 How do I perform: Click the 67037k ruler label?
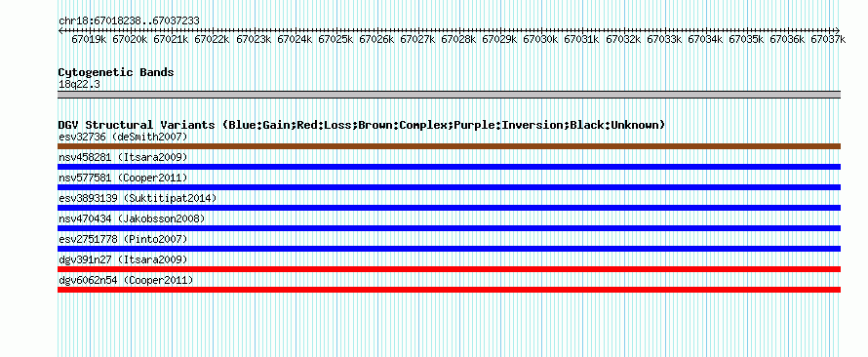[828, 39]
